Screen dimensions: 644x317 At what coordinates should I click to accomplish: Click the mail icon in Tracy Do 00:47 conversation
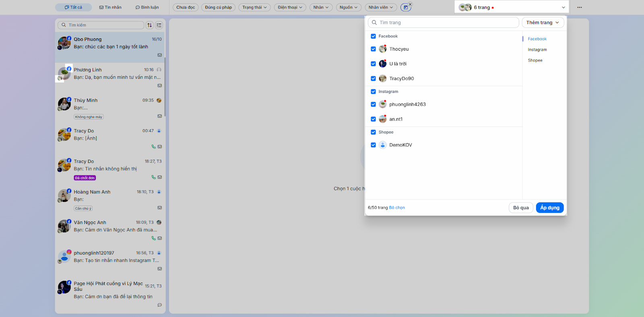click(x=160, y=147)
